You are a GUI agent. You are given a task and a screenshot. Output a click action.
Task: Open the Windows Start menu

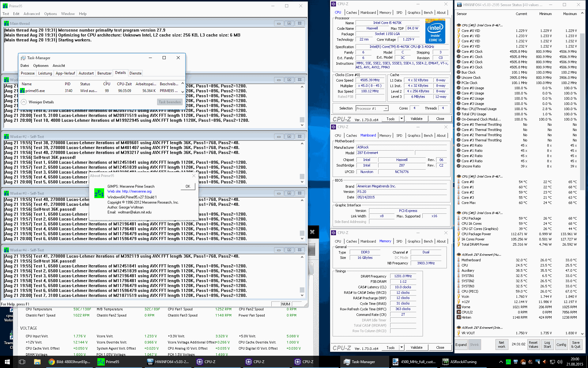[7, 362]
